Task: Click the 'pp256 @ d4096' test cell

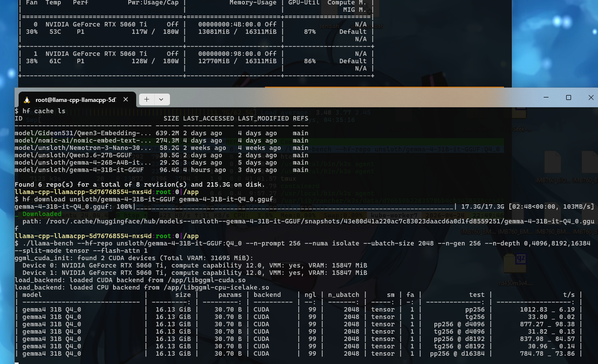Action: (459, 324)
